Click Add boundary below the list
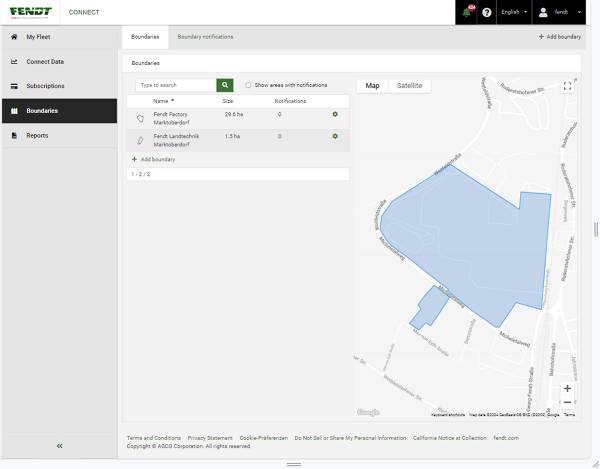 pos(154,159)
